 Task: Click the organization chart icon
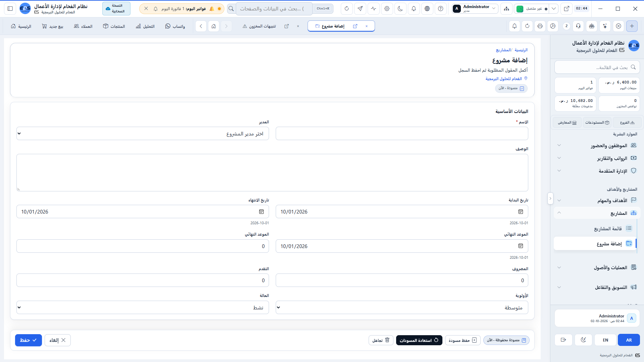[x=506, y=9]
